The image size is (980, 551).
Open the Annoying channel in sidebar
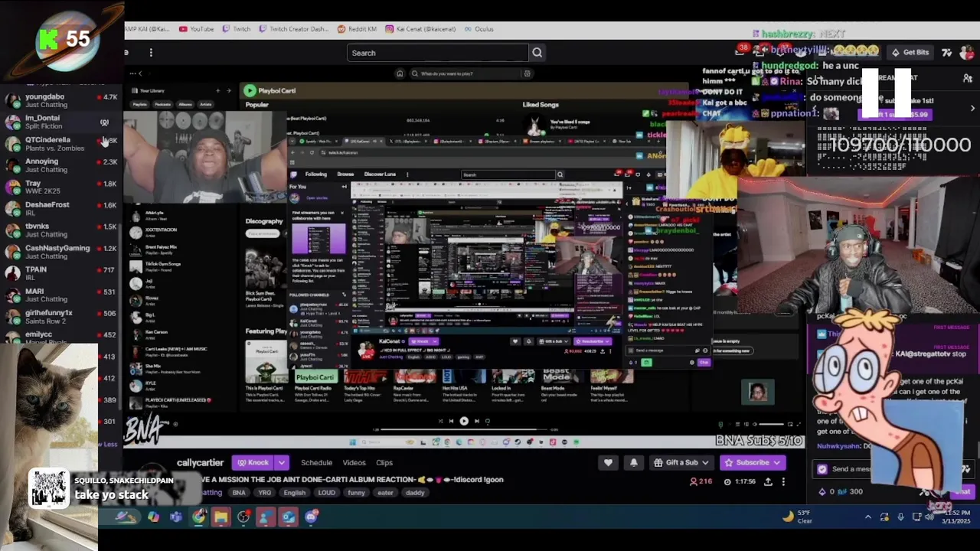61,165
